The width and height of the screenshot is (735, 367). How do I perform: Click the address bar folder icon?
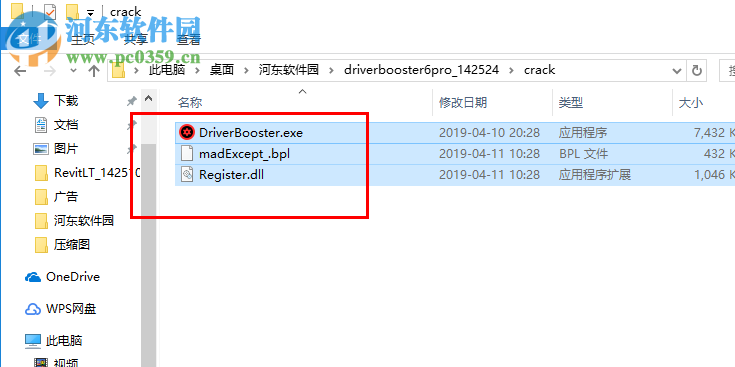pos(119,71)
